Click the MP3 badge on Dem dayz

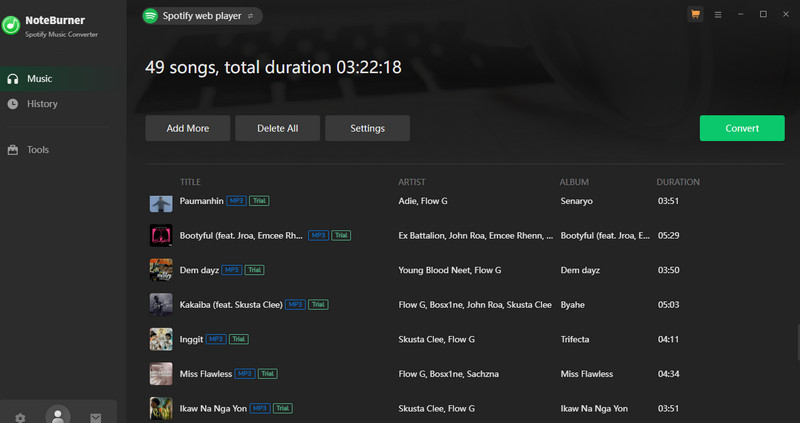click(232, 270)
